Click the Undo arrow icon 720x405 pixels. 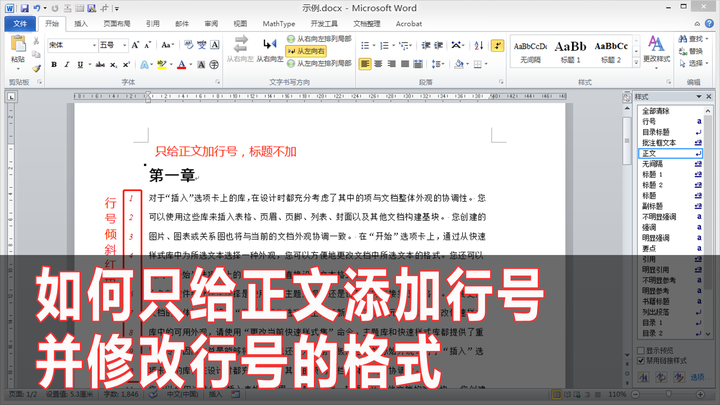coord(36,8)
